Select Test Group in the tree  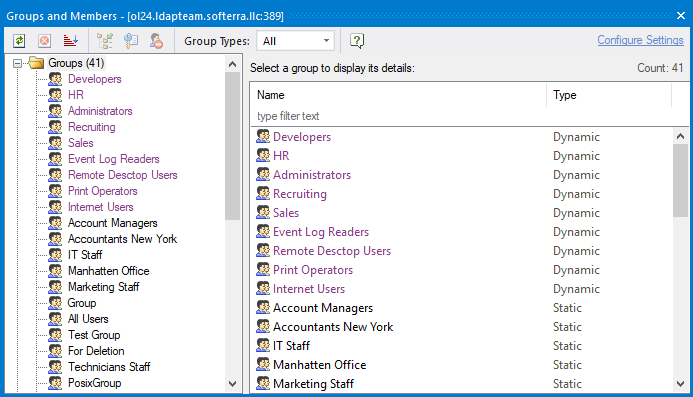[x=94, y=335]
